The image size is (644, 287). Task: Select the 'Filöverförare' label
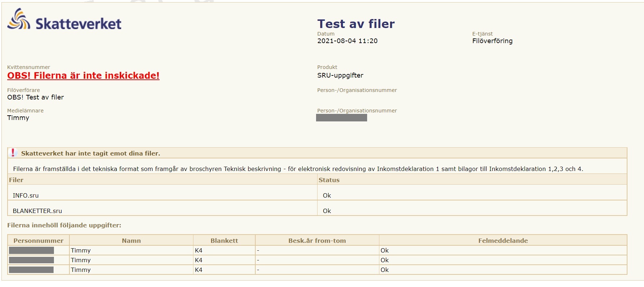coord(24,90)
